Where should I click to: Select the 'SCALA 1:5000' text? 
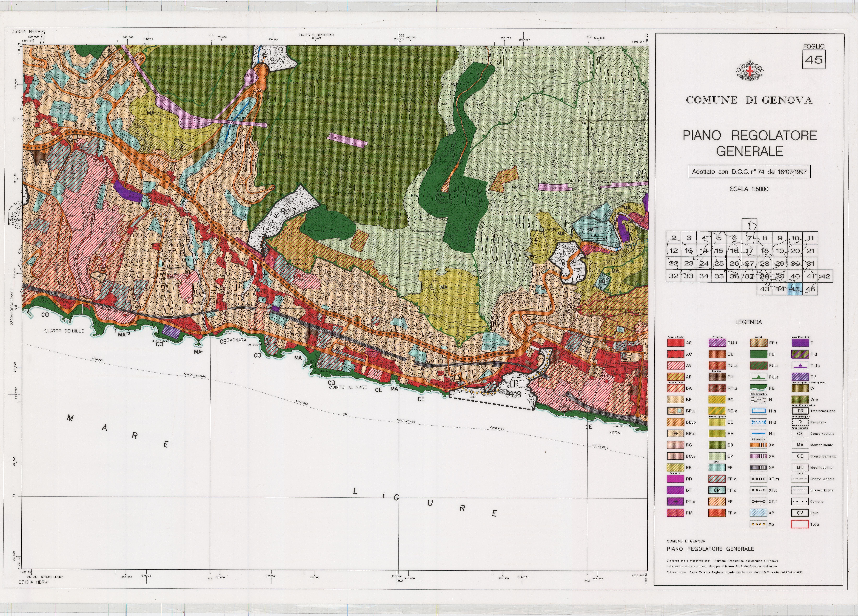click(749, 189)
